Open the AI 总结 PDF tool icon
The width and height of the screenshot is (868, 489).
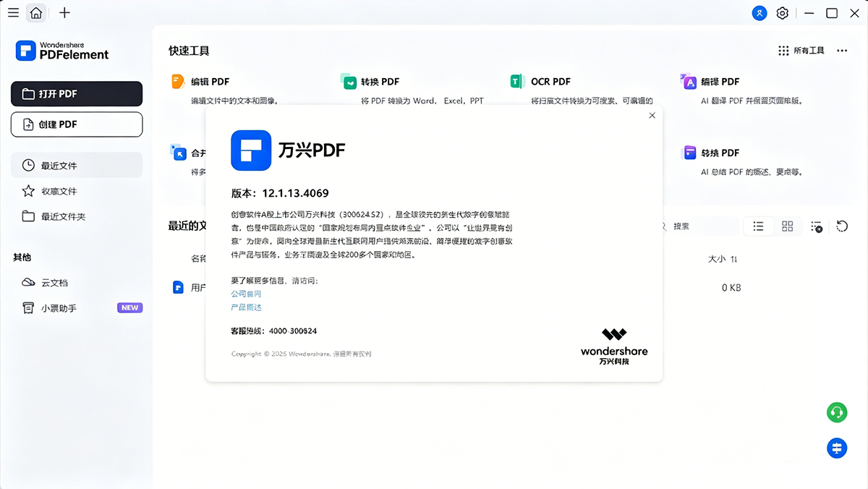[x=689, y=153]
